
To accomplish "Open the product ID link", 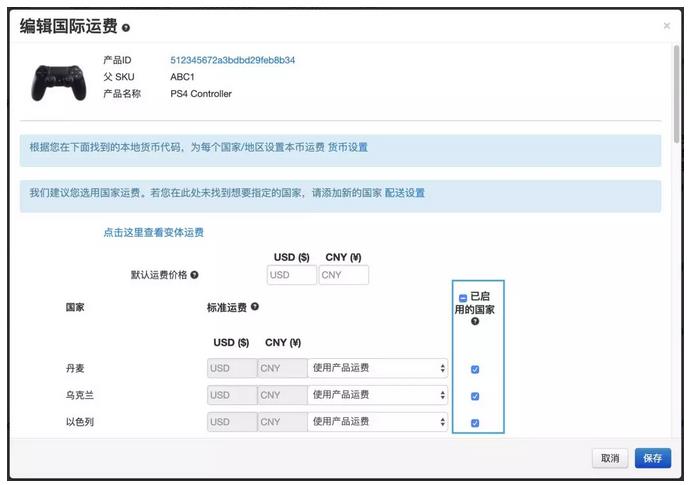I will [232, 60].
